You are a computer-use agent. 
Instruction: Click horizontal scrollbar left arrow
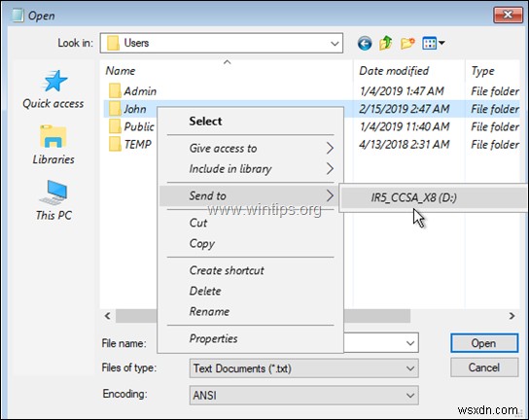[x=108, y=316]
